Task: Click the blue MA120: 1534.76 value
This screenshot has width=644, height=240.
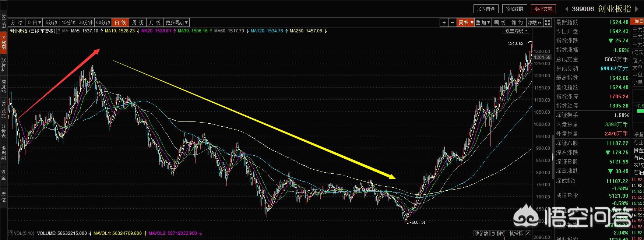Action: (267, 31)
